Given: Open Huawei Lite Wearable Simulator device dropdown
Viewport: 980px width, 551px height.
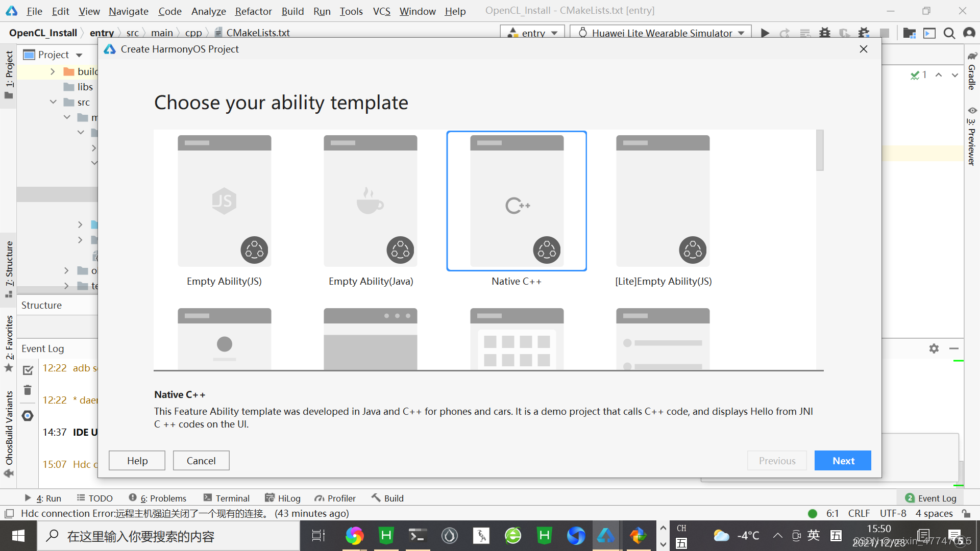Looking at the screenshot, I should [661, 33].
